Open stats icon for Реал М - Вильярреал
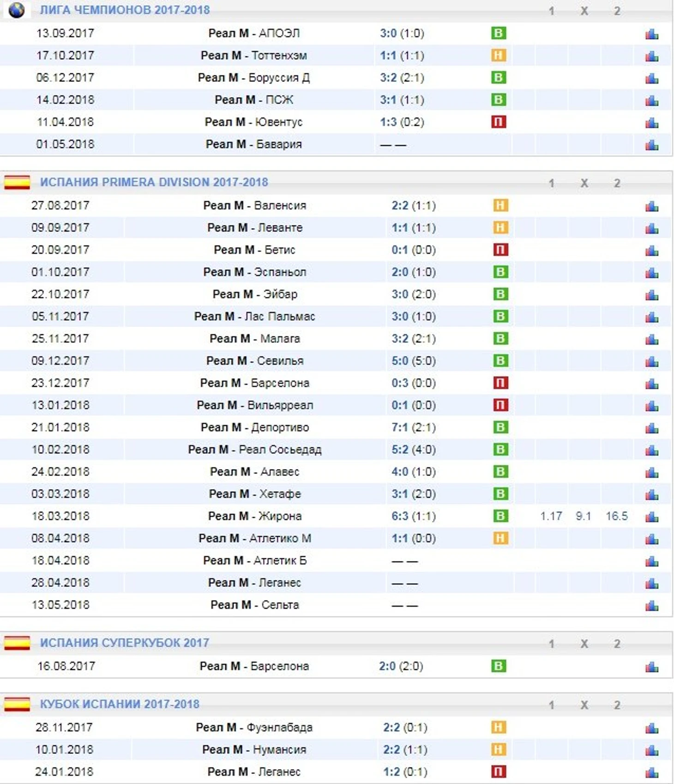Image resolution: width=674 pixels, height=784 pixels. pyautogui.click(x=652, y=405)
